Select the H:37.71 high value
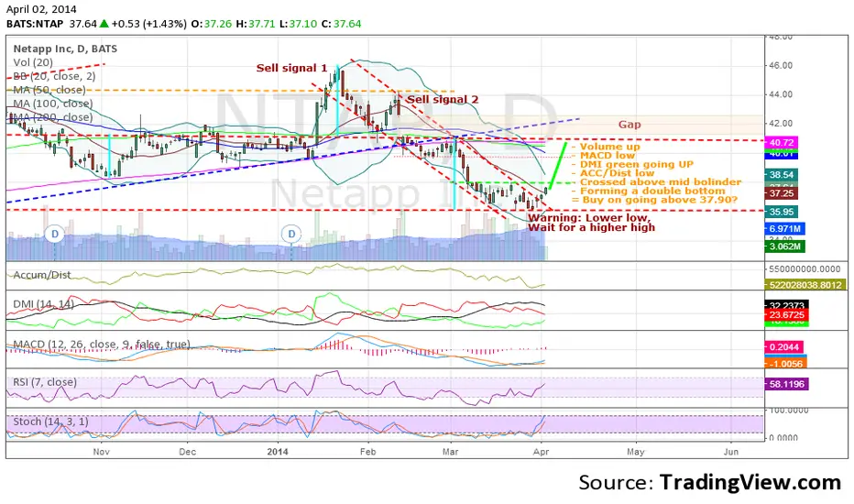Viewport: 854px width, 504px height. pos(256,24)
